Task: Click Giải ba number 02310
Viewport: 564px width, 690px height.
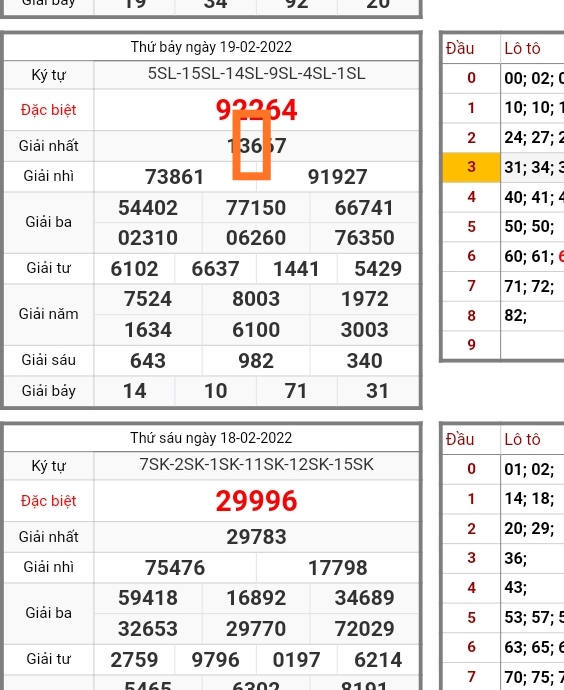Action: [x=148, y=238]
